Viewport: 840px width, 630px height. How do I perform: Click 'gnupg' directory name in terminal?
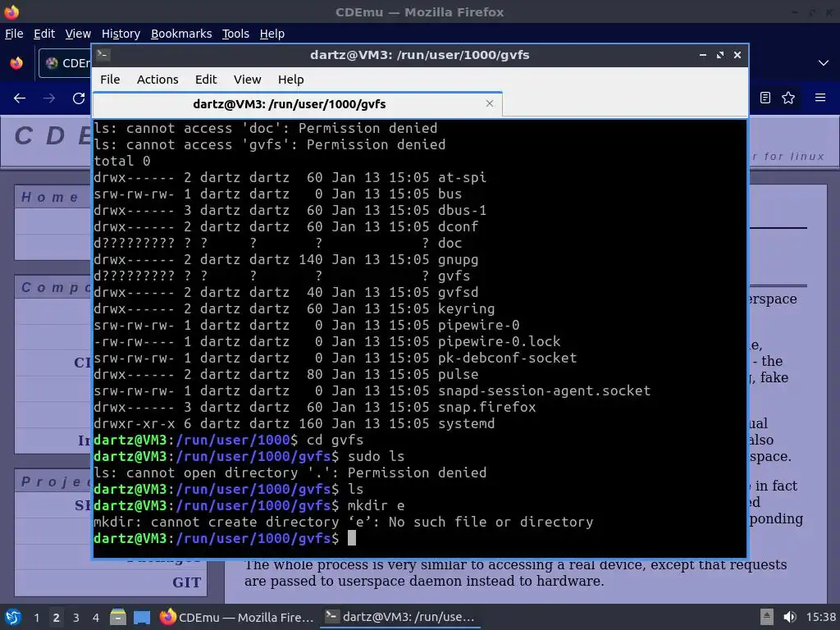[458, 259]
